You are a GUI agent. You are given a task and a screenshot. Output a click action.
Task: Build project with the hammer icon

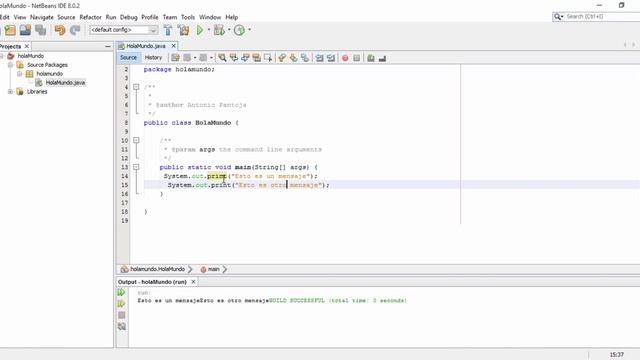pos(168,30)
